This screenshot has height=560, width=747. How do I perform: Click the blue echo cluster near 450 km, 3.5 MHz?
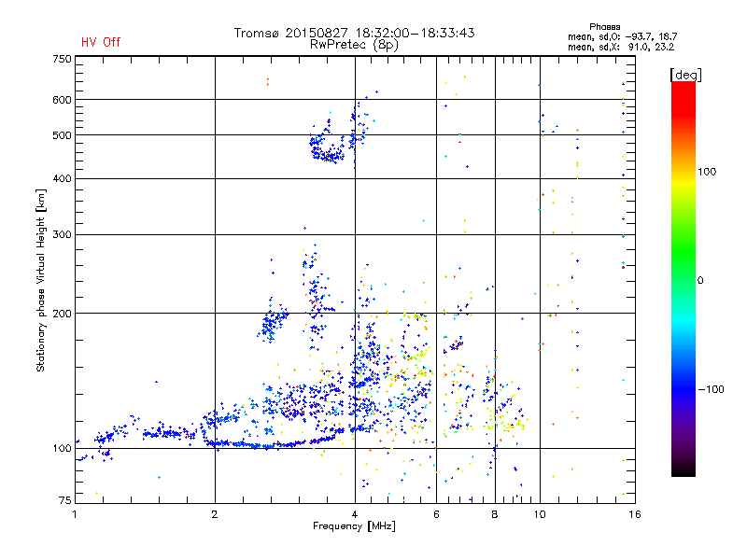click(327, 147)
